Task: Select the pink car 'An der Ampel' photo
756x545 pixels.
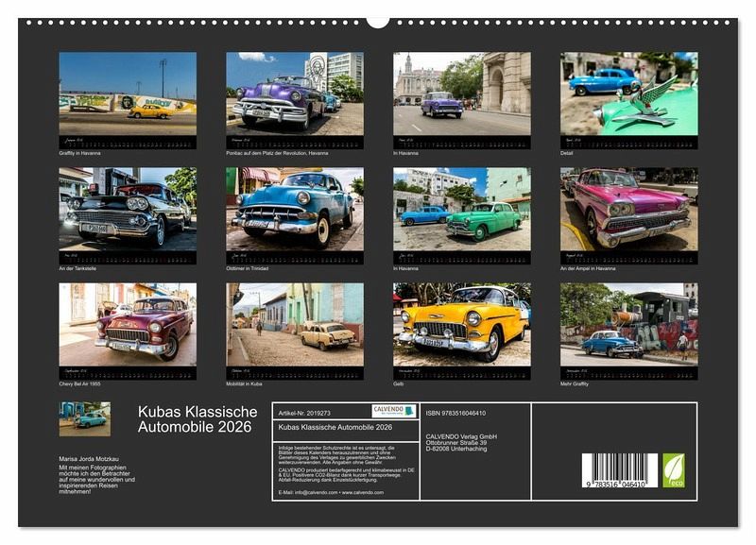Action: (x=628, y=210)
